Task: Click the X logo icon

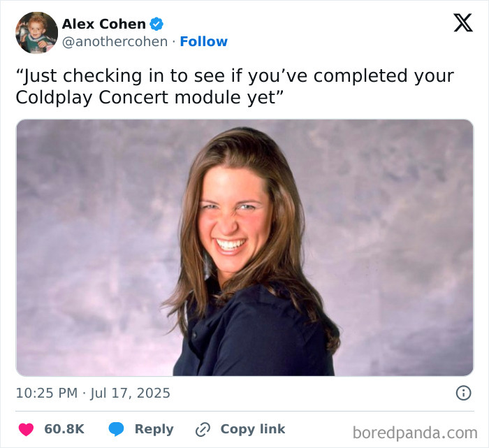Action: tap(463, 23)
